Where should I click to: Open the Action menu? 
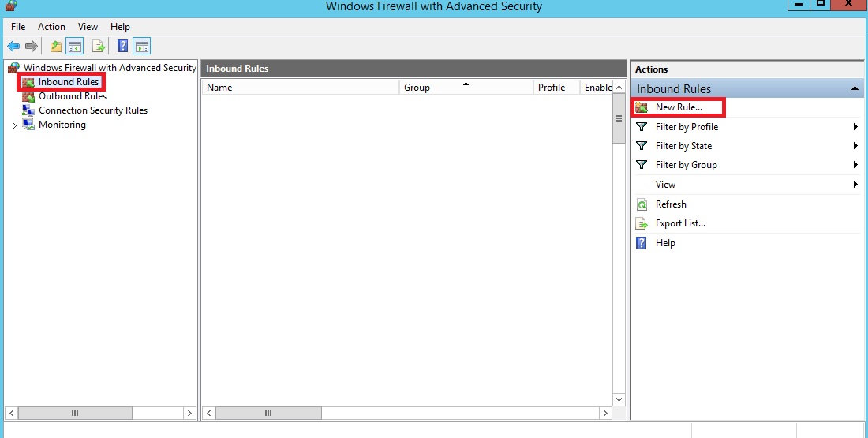coord(51,27)
